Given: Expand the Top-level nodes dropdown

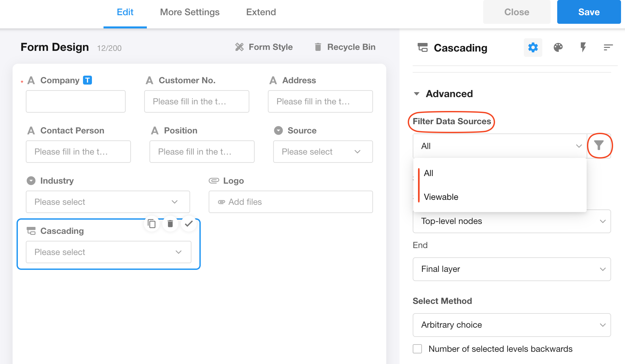Looking at the screenshot, I should point(511,221).
